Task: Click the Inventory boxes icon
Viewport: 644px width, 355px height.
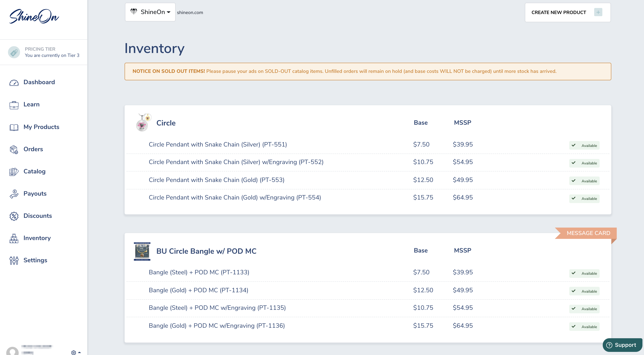Action: pyautogui.click(x=14, y=238)
